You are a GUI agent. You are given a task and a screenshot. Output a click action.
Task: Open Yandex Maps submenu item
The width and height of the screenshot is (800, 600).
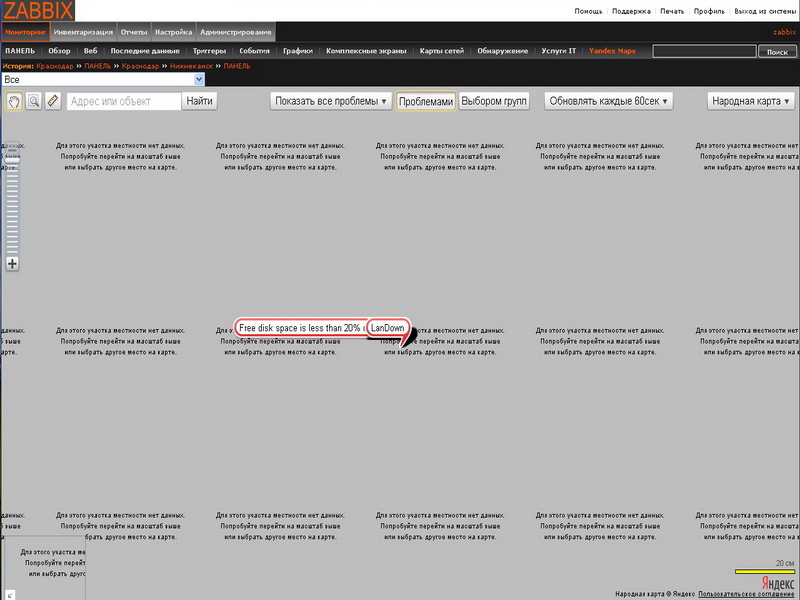(x=612, y=51)
